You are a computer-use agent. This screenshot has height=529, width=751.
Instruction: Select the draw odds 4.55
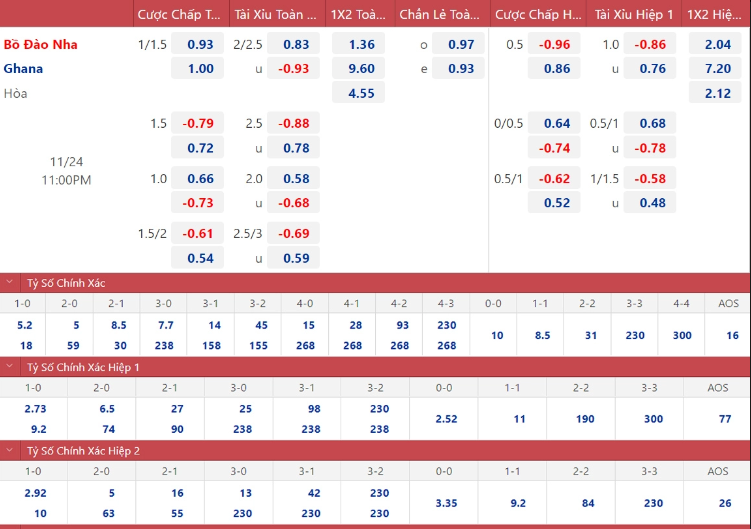tap(360, 93)
